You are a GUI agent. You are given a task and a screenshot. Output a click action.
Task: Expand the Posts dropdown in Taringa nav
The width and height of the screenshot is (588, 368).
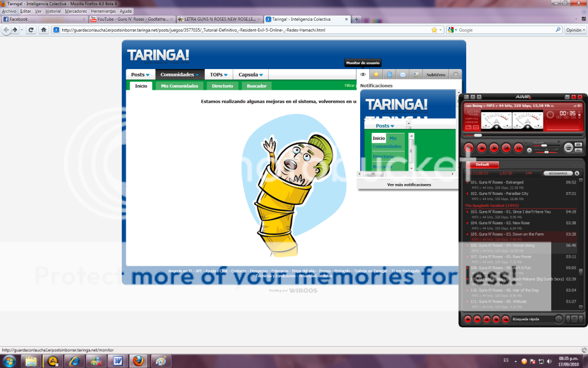point(141,75)
